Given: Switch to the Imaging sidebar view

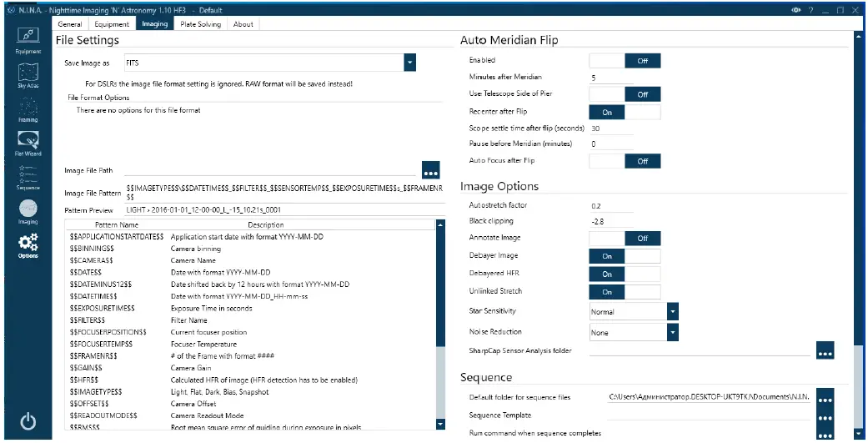Looking at the screenshot, I should point(28,211).
